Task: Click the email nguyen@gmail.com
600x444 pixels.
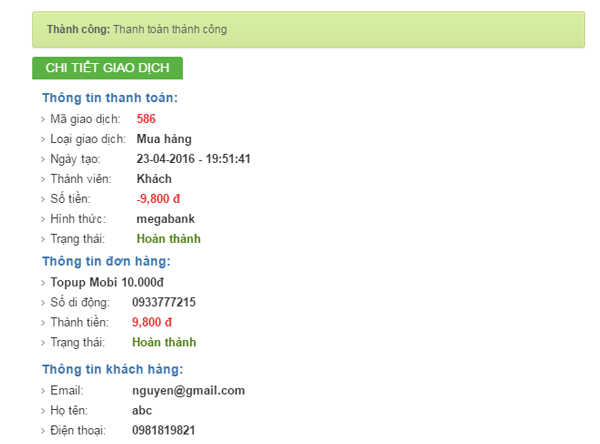Action: pyautogui.click(x=188, y=391)
